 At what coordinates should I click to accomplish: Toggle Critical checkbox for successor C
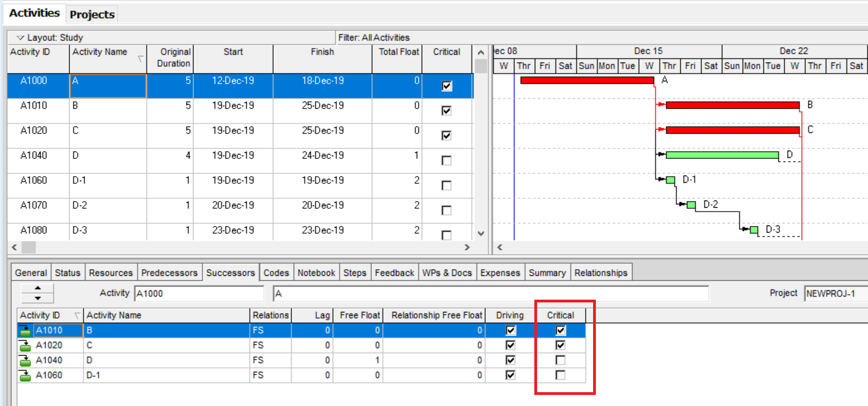pyautogui.click(x=561, y=345)
